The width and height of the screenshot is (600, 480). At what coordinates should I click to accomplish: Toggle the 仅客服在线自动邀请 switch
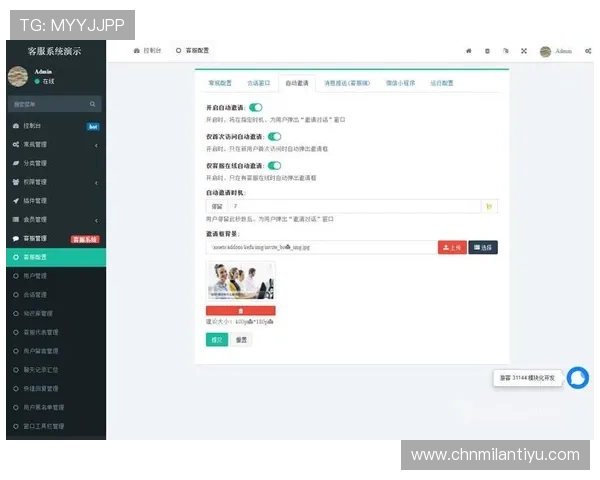click(274, 166)
